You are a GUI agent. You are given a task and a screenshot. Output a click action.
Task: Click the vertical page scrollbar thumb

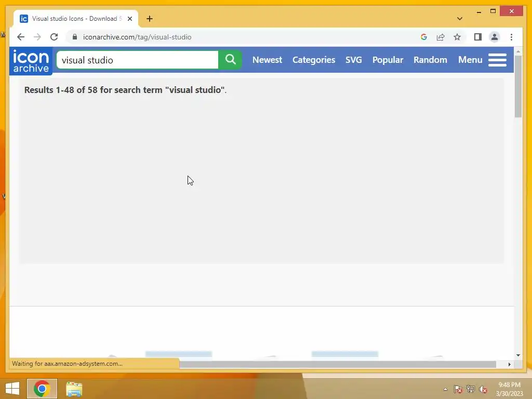[x=518, y=86]
